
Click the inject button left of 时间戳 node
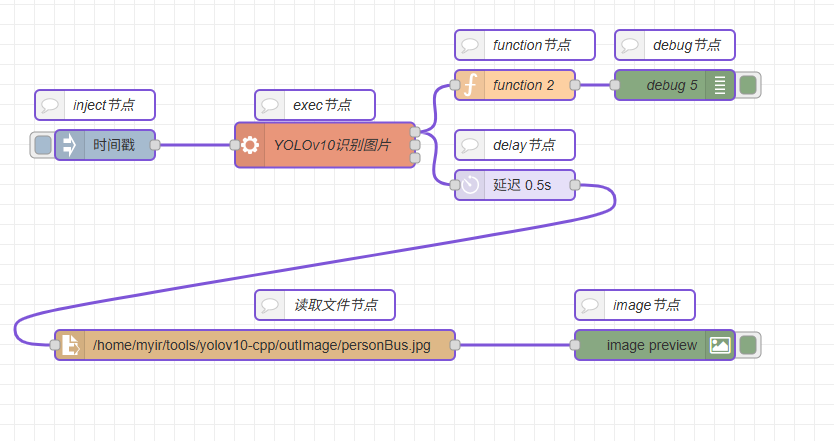pyautogui.click(x=42, y=145)
